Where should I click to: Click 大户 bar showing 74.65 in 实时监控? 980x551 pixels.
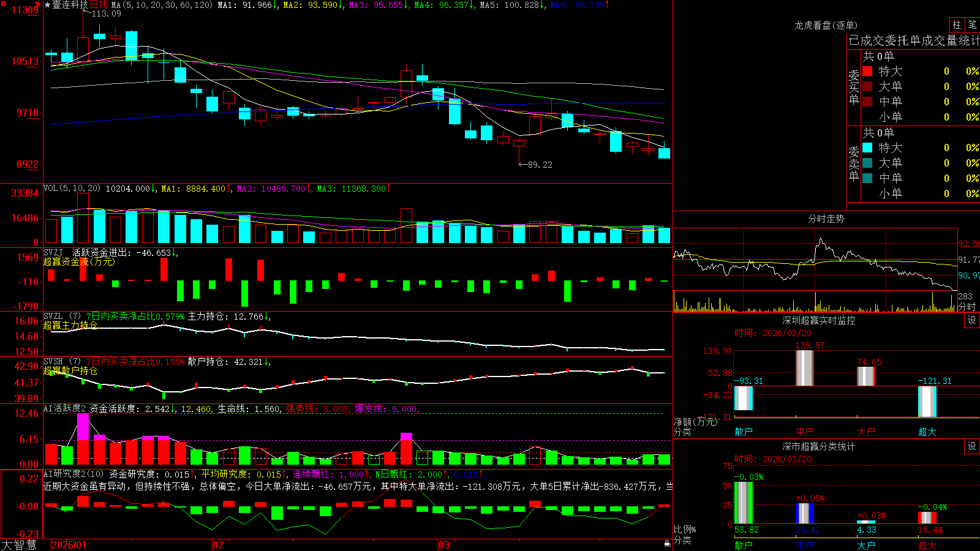[x=866, y=376]
